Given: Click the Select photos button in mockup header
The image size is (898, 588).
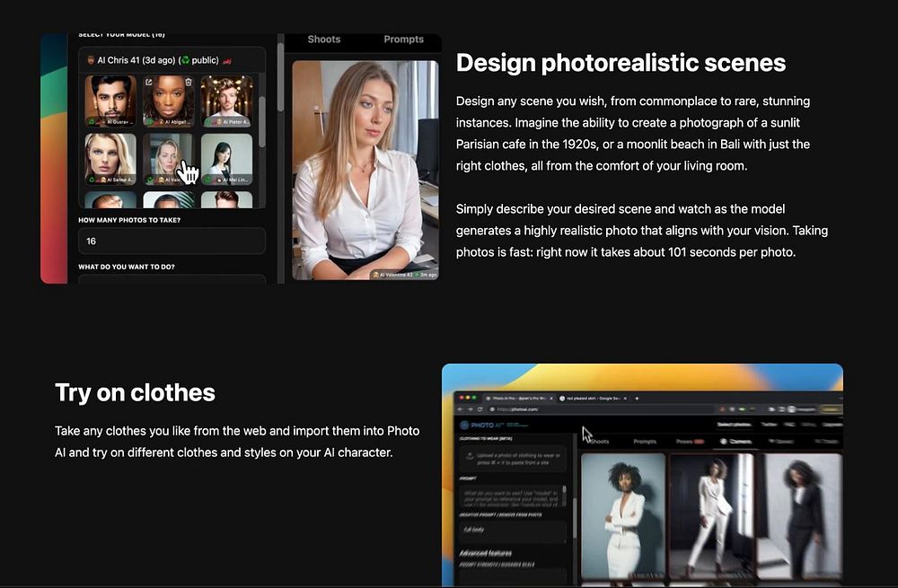Looking at the screenshot, I should pos(735,425).
